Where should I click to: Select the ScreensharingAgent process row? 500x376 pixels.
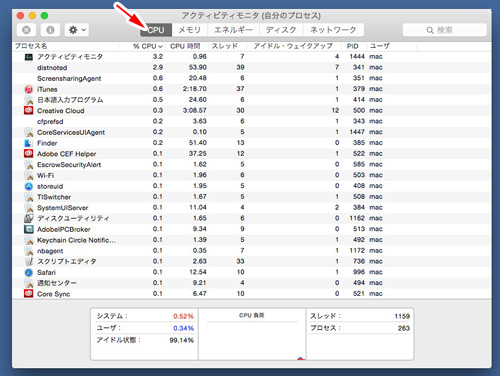click(251, 78)
